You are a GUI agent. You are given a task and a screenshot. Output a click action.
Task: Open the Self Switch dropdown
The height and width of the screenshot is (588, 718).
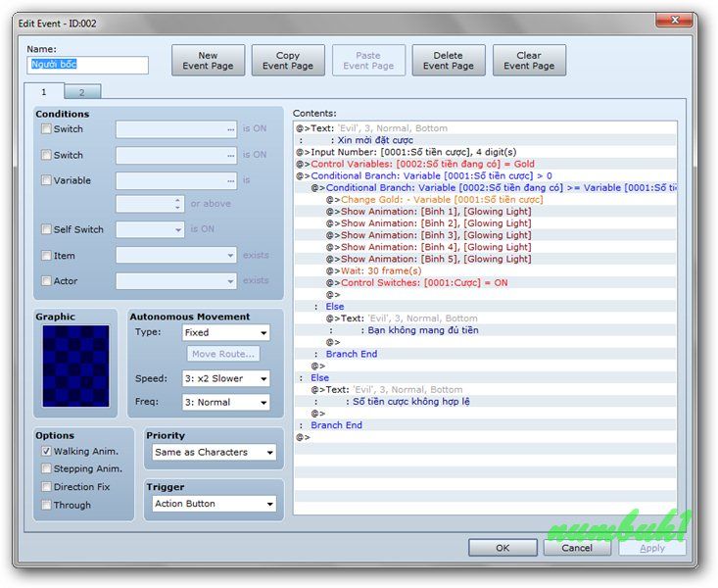150,229
